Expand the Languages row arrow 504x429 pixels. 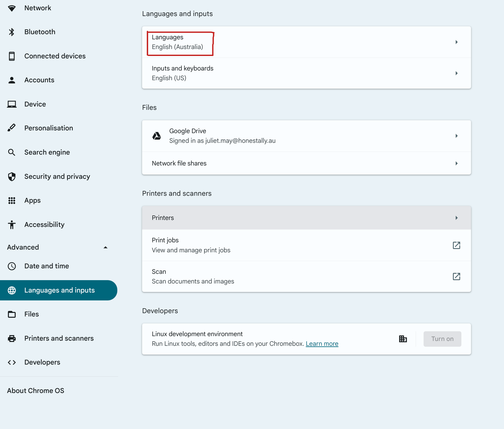(456, 42)
